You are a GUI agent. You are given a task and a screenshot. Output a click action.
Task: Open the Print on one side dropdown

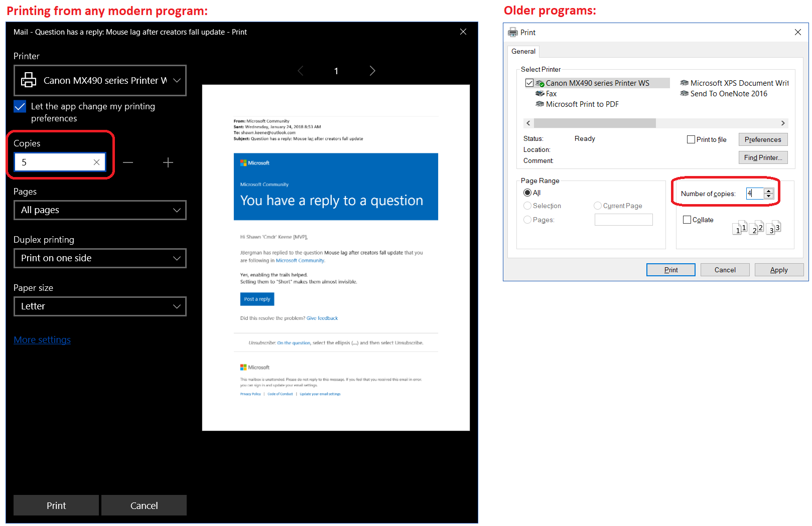pos(100,258)
